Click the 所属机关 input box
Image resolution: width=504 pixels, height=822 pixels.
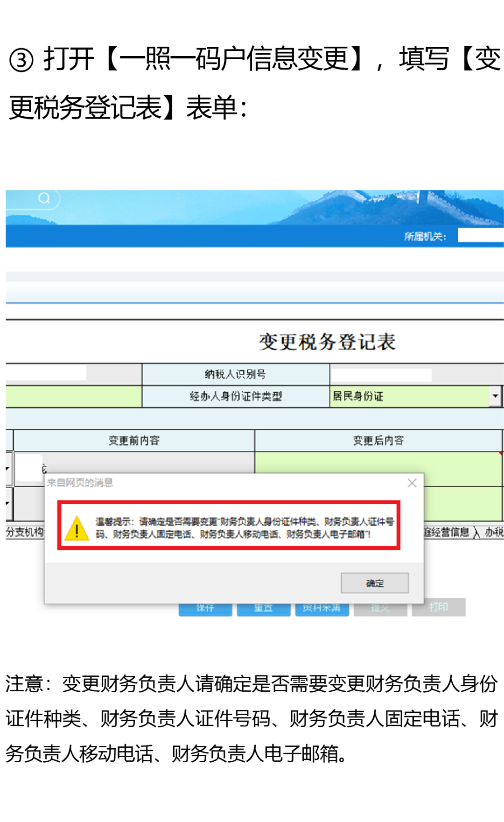coord(480,235)
